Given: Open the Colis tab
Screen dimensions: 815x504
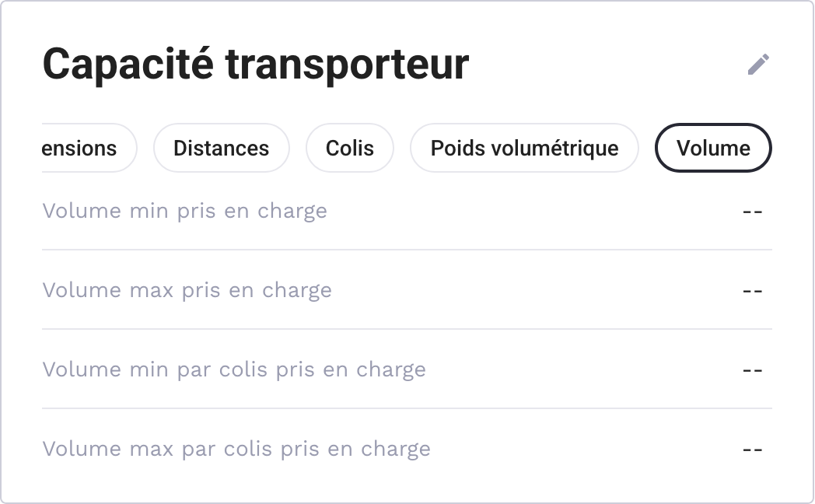Looking at the screenshot, I should [350, 148].
